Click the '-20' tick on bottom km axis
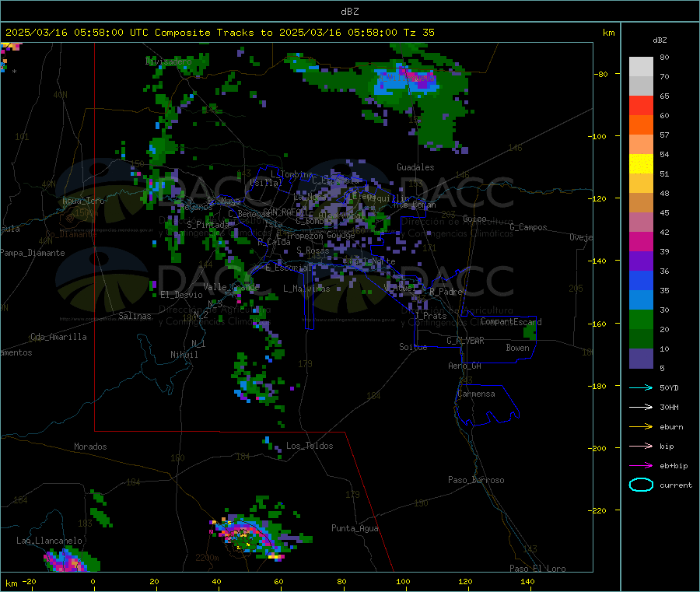The image size is (700, 592). 29,582
